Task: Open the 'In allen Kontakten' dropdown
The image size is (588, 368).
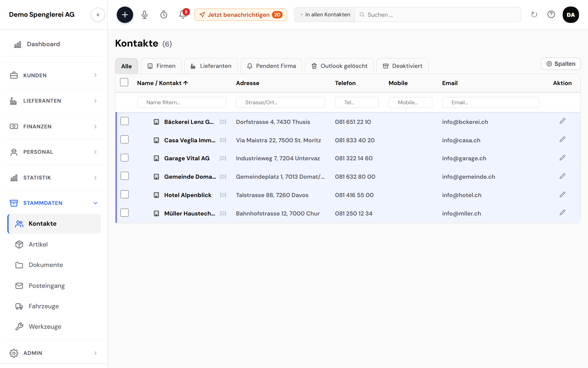Action: 325,15
